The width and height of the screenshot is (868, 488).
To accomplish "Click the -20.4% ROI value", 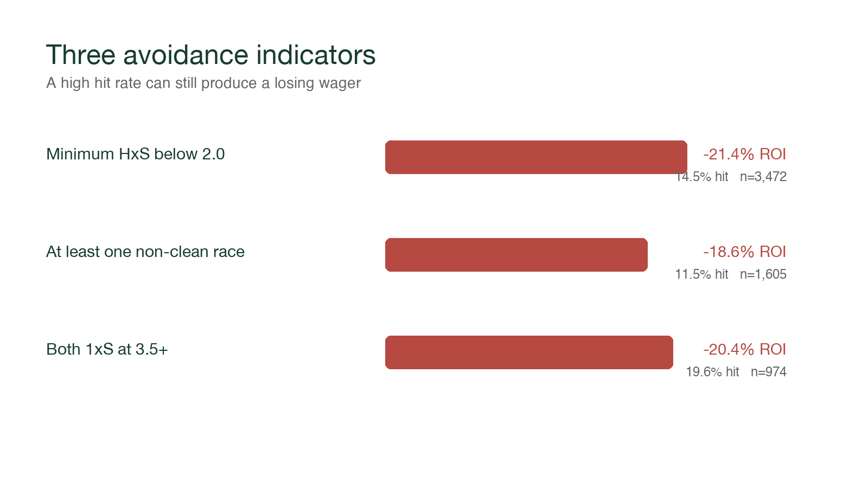I will [x=745, y=349].
